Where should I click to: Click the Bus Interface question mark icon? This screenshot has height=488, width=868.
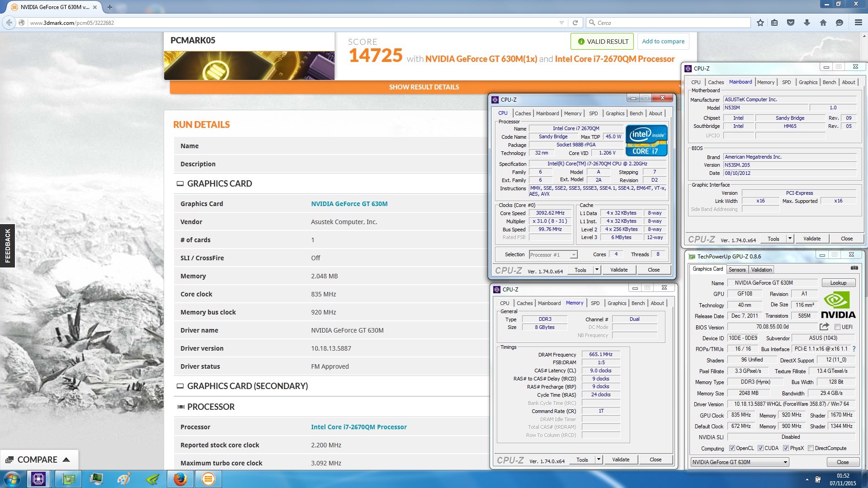[854, 349]
